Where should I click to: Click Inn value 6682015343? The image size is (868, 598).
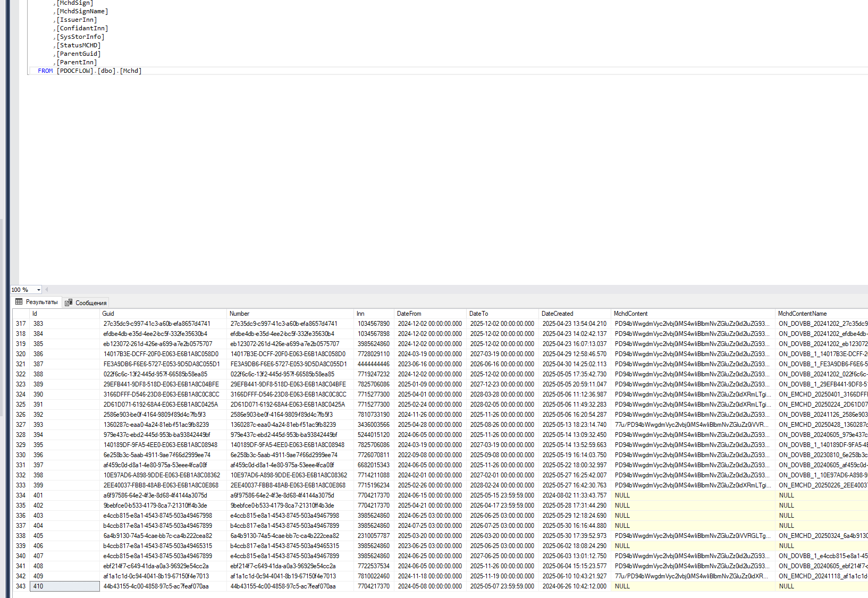pyautogui.click(x=375, y=465)
